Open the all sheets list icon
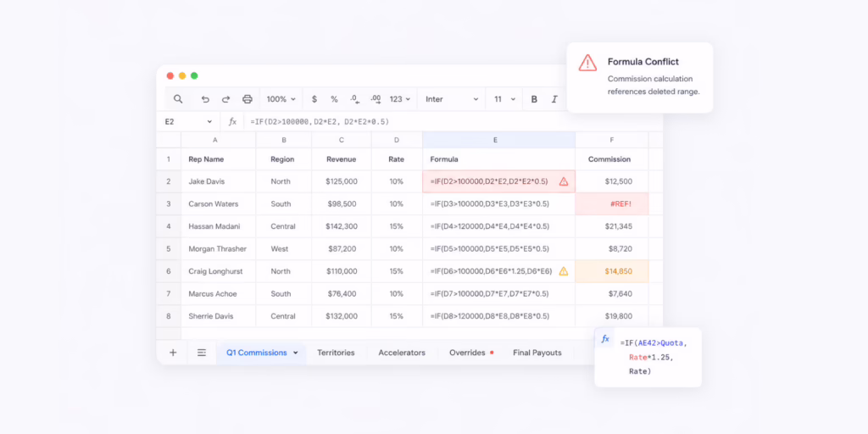868x434 pixels. tap(202, 353)
